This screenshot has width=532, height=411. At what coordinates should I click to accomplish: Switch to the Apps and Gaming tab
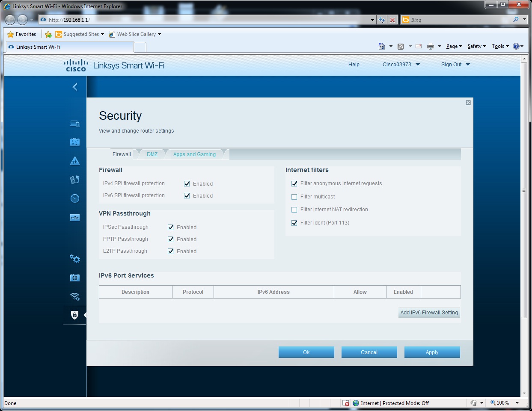click(x=194, y=154)
